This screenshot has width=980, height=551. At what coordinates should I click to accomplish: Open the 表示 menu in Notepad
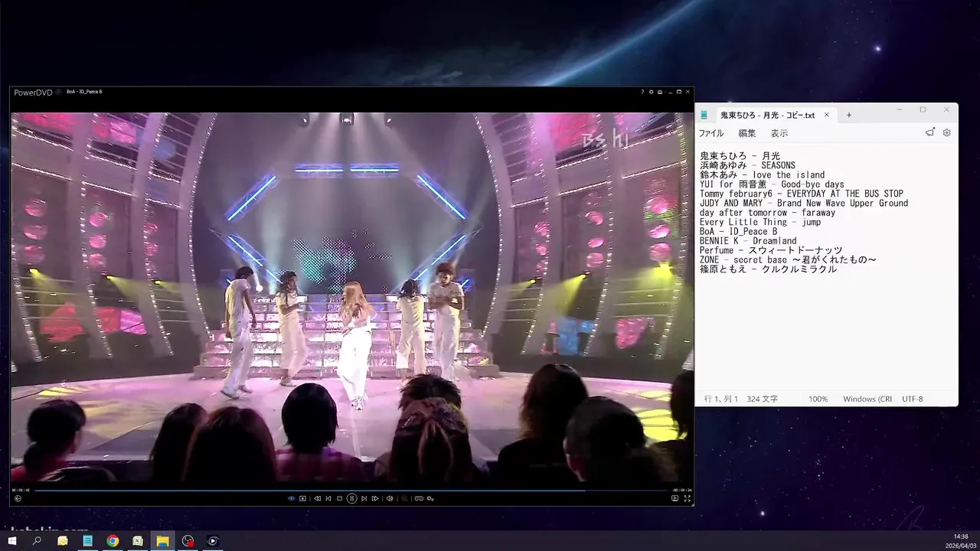(x=779, y=133)
